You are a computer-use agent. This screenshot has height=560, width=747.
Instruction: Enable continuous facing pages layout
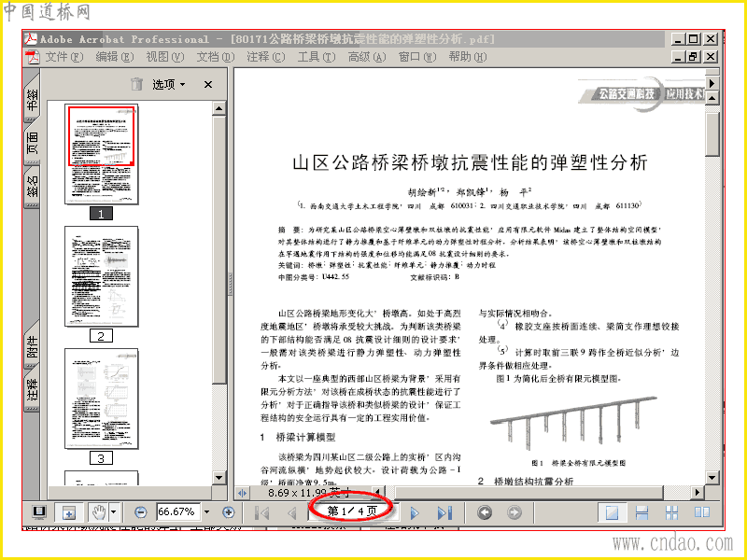click(671, 512)
